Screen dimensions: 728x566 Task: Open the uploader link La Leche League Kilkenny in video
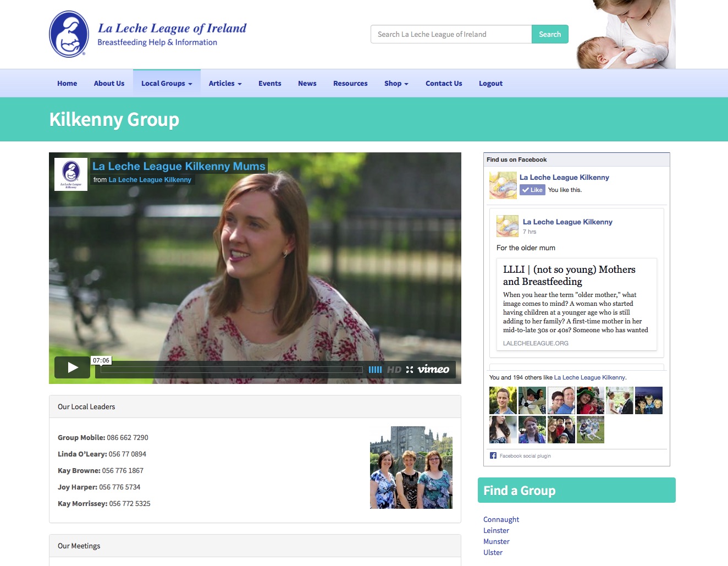pyautogui.click(x=150, y=180)
